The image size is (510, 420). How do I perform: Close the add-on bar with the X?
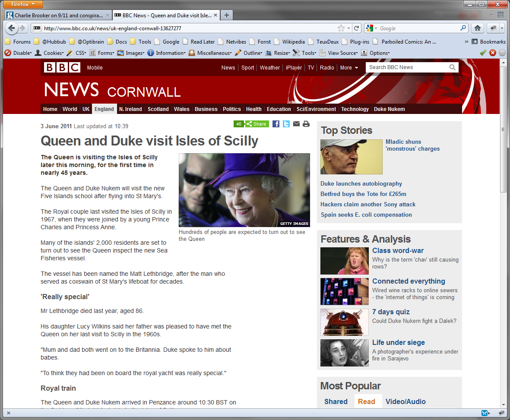pos(9,413)
